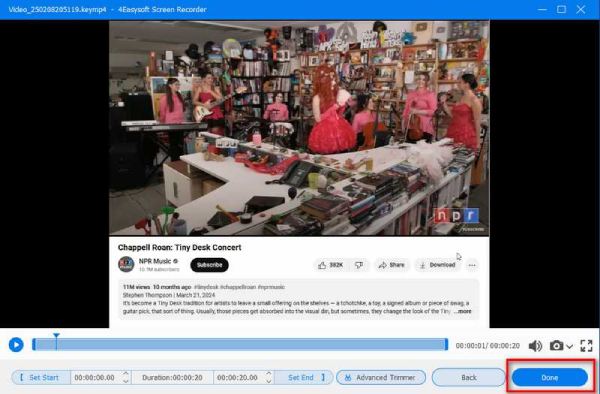Click the NPR Music channel avatar
Image resolution: width=600 pixels, height=394 pixels.
(x=126, y=264)
